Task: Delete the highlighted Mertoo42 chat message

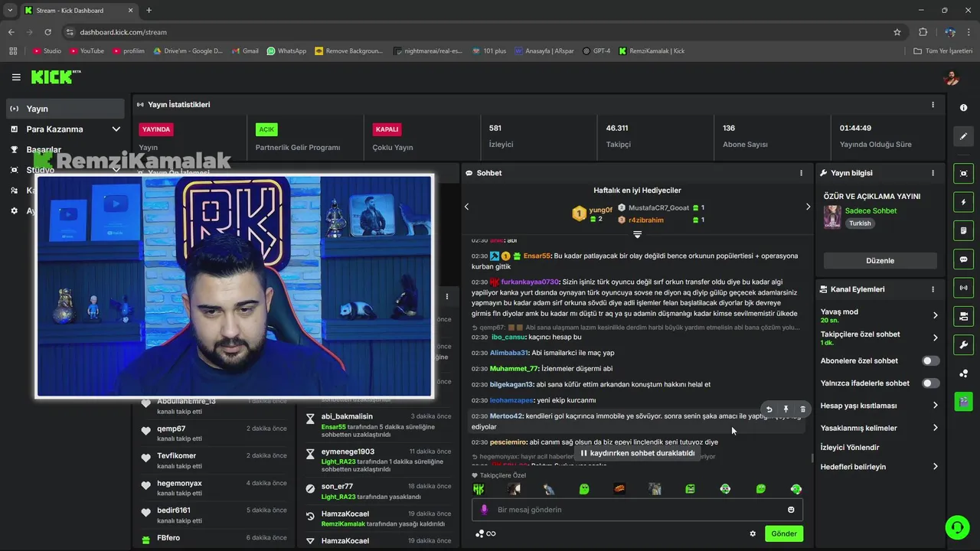Action: point(802,409)
